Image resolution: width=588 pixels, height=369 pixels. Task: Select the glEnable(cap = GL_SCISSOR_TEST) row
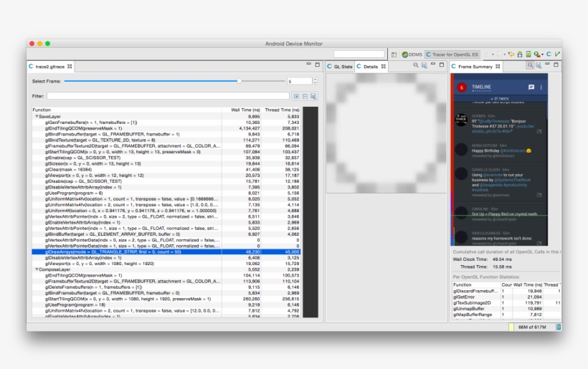point(166,158)
